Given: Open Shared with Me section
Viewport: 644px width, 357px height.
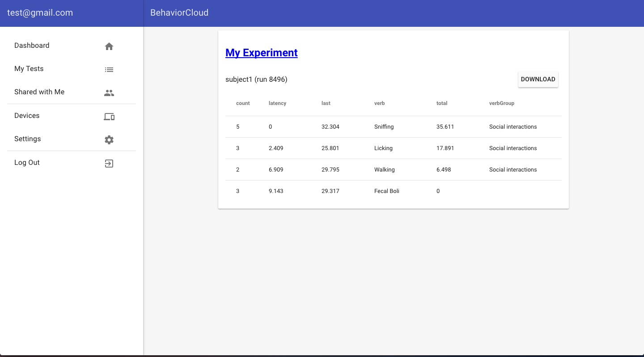Looking at the screenshot, I should tap(72, 92).
